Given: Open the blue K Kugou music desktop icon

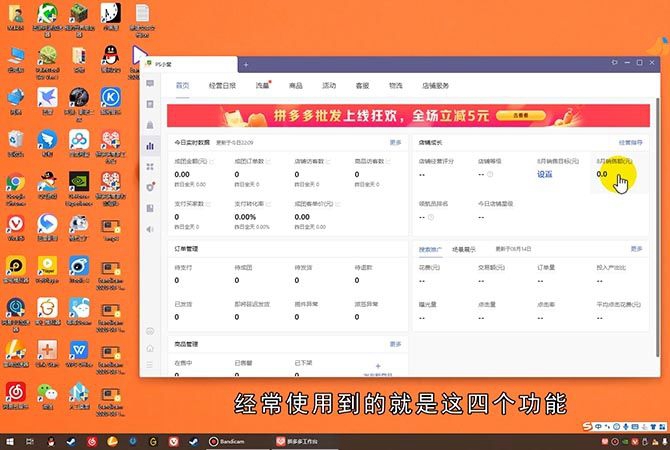Looking at the screenshot, I should coord(111,101).
